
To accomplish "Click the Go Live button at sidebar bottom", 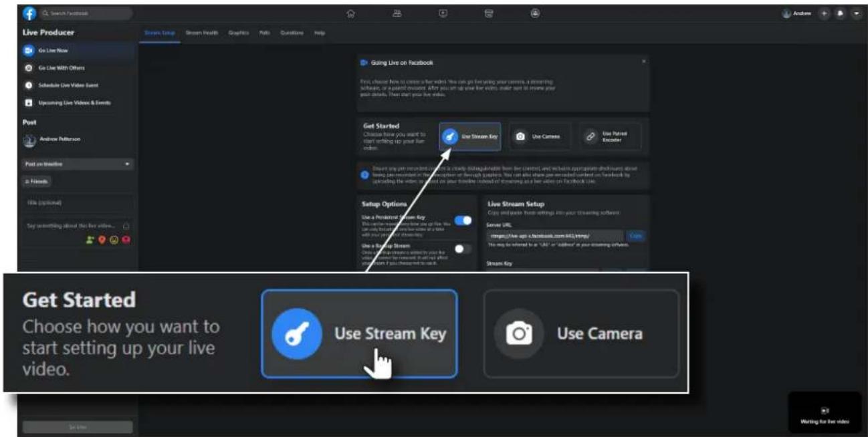I will (x=78, y=427).
